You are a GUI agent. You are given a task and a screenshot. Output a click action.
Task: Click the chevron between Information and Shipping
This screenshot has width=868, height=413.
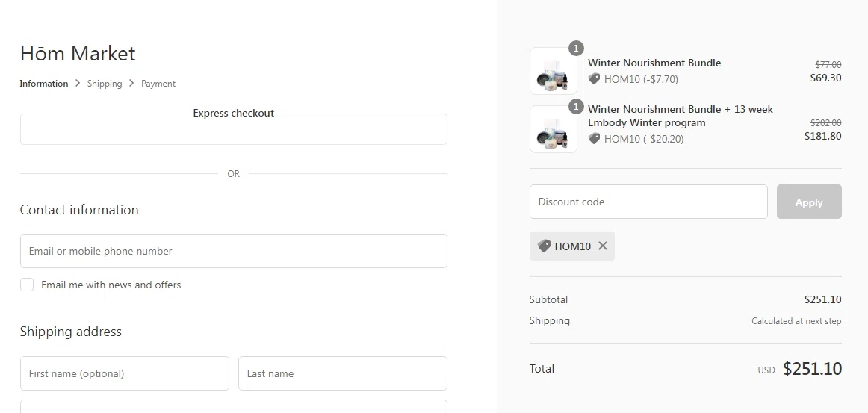point(78,83)
